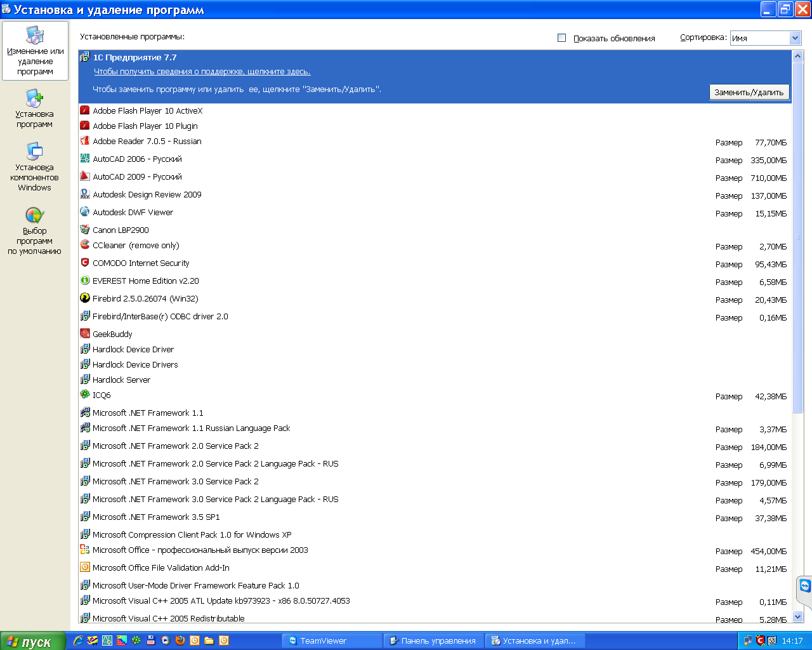Click the GeekBuddy program icon
812x650 pixels.
pos(85,334)
